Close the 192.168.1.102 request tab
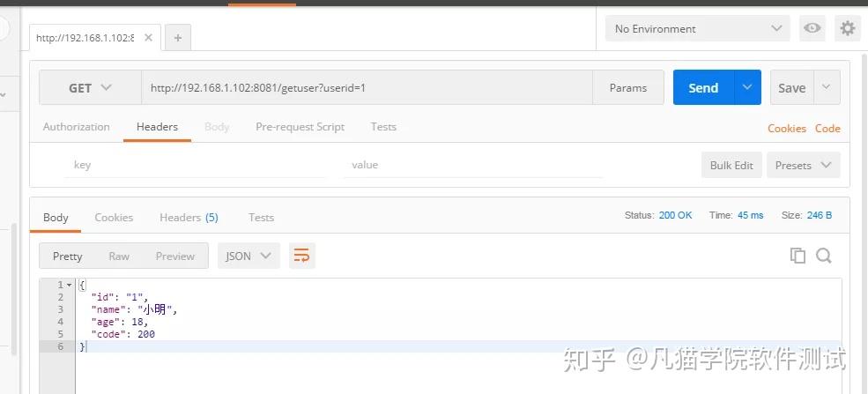The height and width of the screenshot is (394, 868). point(148,38)
